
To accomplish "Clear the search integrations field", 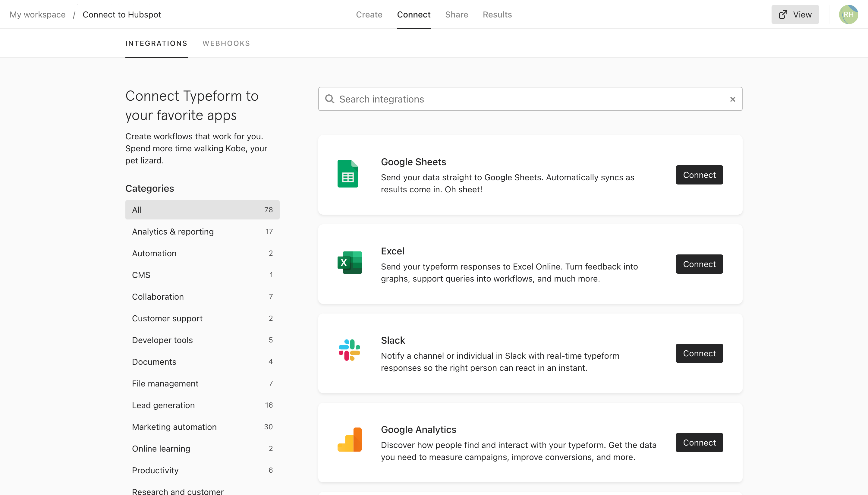I will (732, 99).
